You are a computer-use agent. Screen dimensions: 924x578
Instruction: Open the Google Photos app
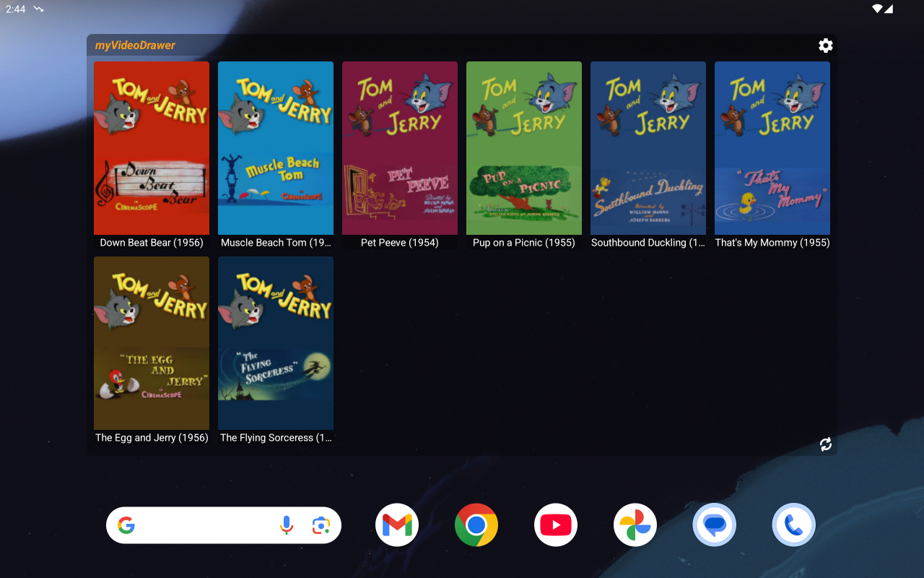pos(635,525)
